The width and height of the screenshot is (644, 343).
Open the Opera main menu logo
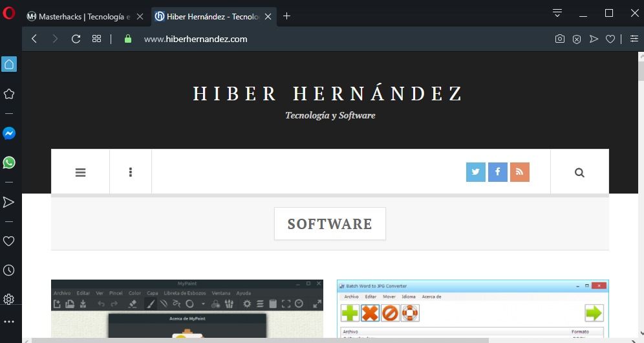(8, 13)
